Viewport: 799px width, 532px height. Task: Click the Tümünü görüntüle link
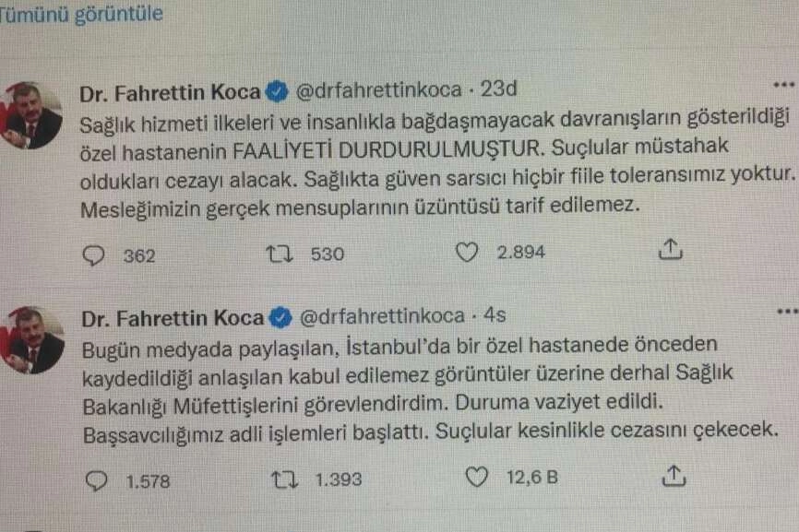81,14
